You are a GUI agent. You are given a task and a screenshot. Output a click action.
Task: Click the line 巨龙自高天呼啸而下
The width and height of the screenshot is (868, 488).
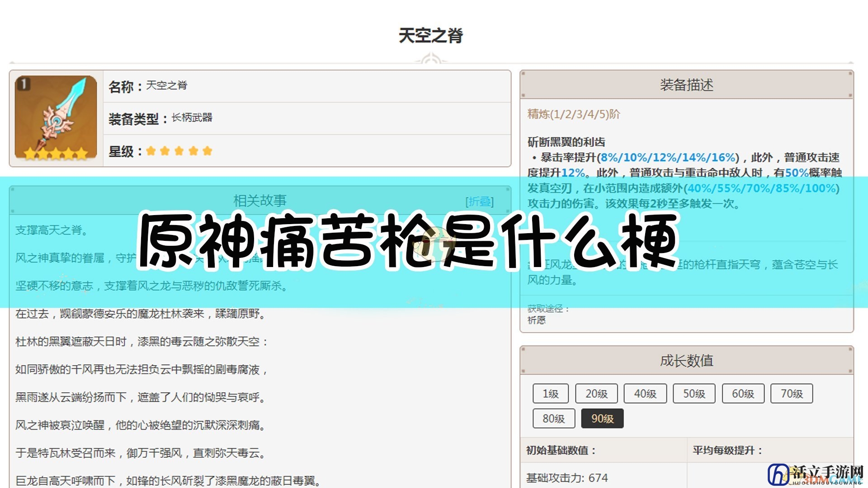point(168,481)
